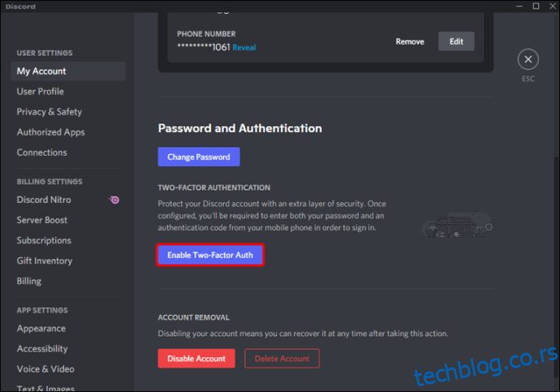
Task: Click the Discord Nitro badge icon
Action: point(114,200)
